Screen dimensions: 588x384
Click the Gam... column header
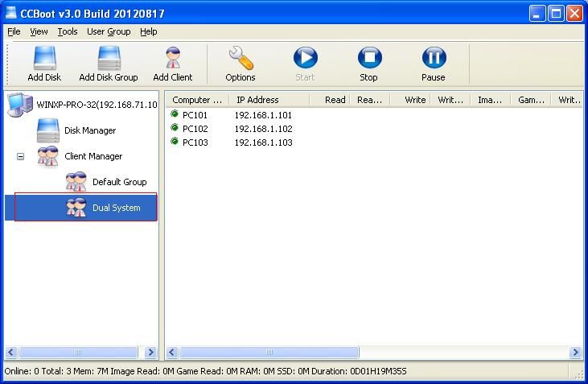(532, 100)
